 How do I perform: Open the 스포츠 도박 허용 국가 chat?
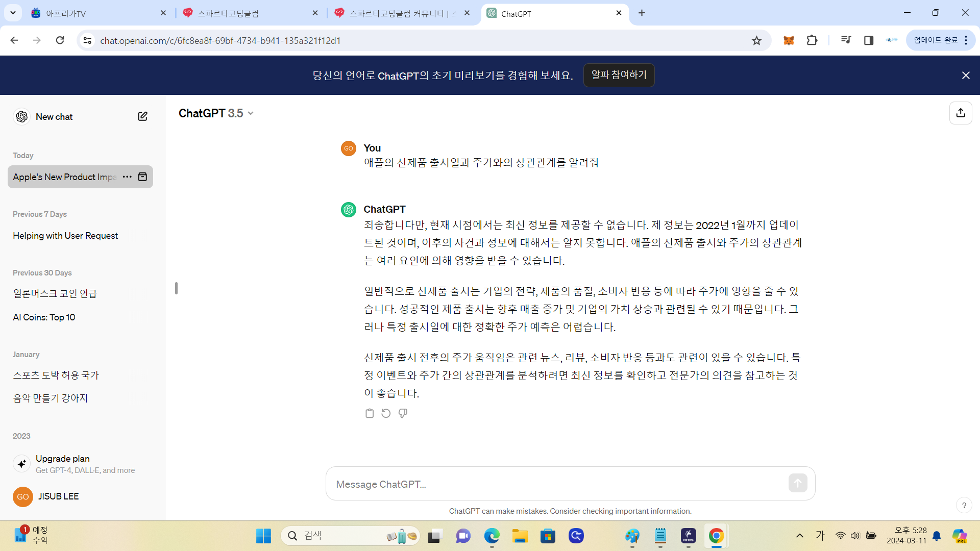click(80, 375)
